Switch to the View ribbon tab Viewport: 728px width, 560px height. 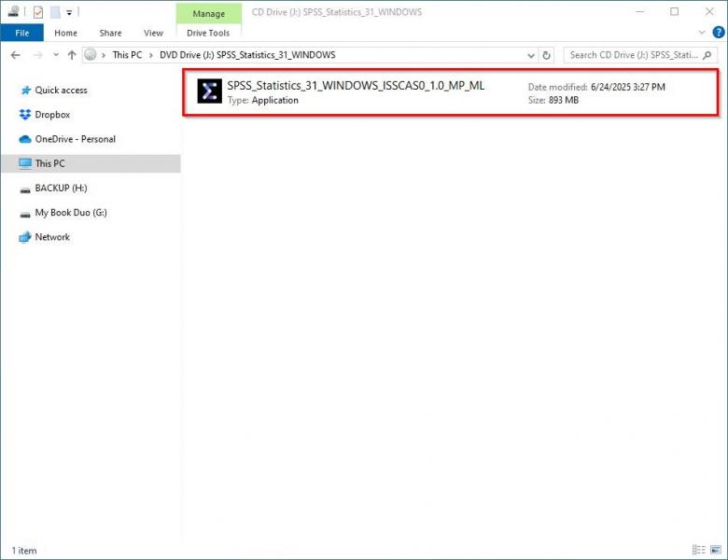click(153, 33)
